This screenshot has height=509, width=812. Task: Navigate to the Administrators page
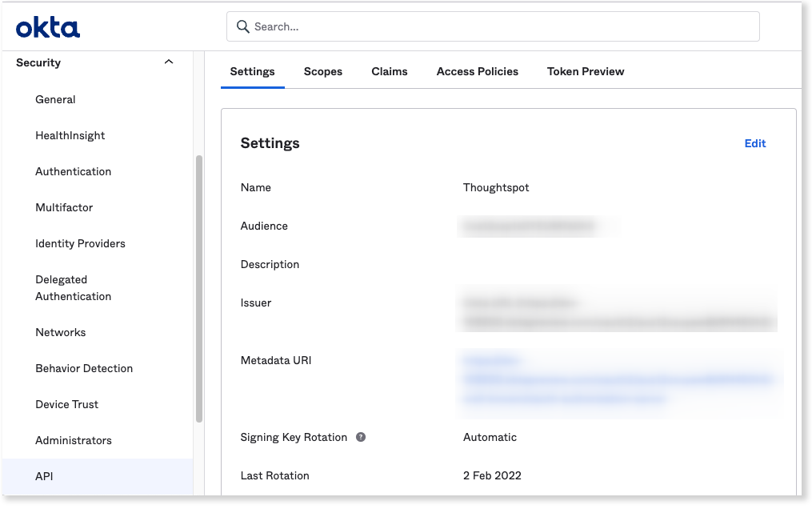click(74, 440)
